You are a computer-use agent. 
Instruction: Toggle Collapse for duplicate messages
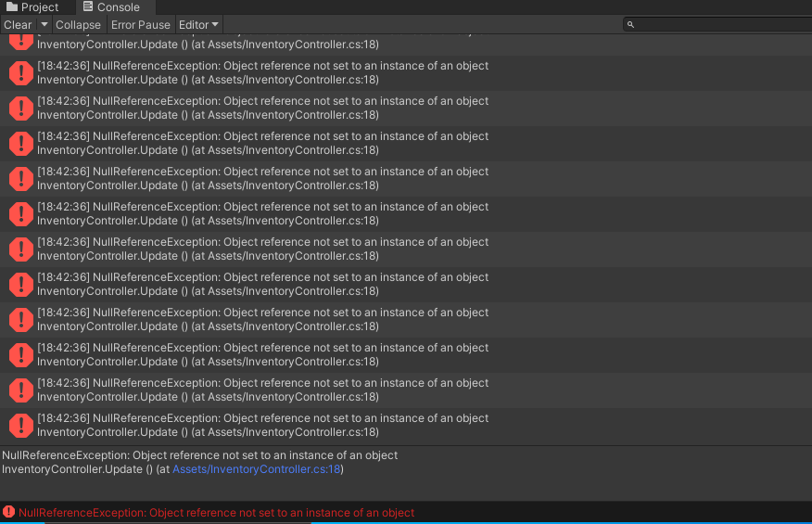tap(78, 25)
